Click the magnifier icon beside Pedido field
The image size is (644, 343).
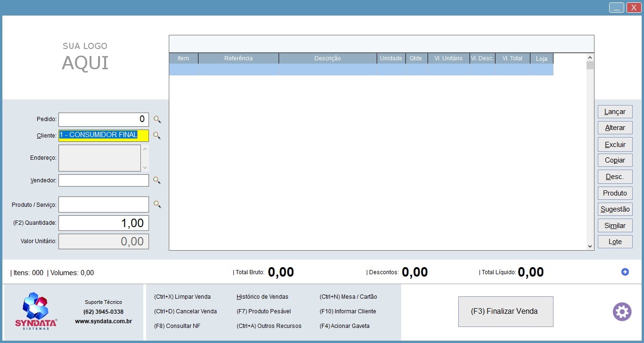click(x=157, y=120)
